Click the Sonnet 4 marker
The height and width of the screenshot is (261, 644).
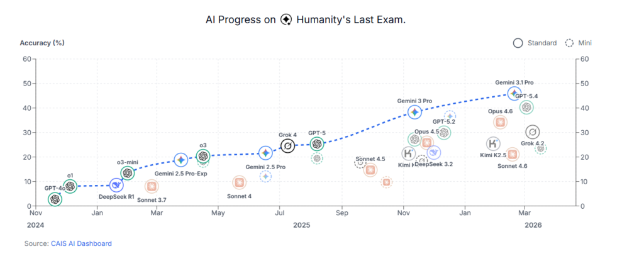pyautogui.click(x=240, y=182)
